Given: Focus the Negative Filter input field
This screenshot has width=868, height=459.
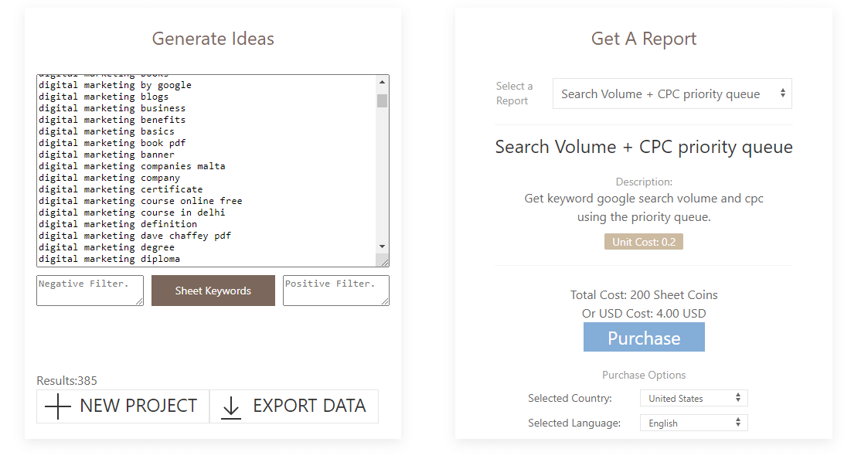Looking at the screenshot, I should [x=90, y=290].
